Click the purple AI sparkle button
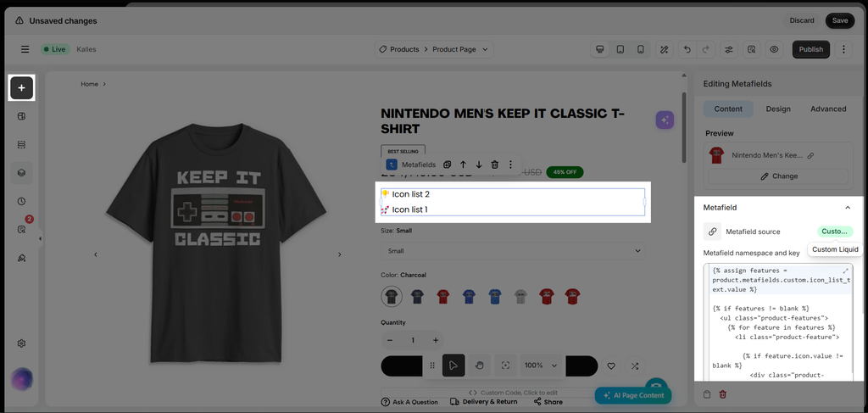 click(x=665, y=120)
